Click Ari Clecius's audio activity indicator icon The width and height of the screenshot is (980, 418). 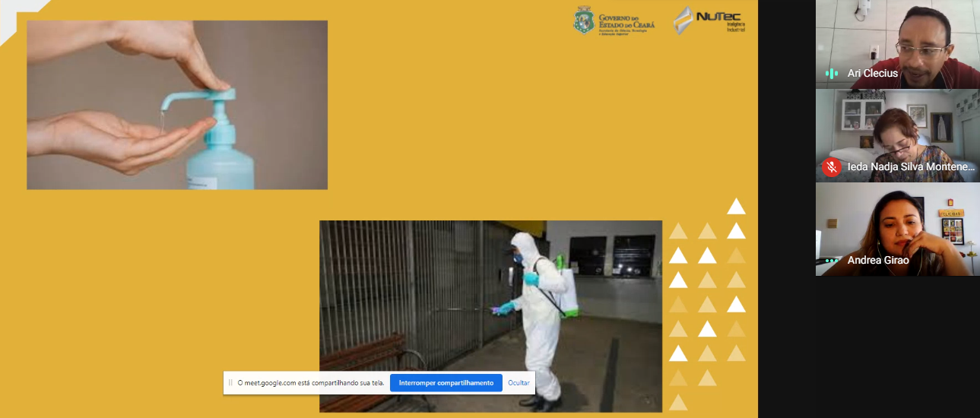click(x=832, y=74)
